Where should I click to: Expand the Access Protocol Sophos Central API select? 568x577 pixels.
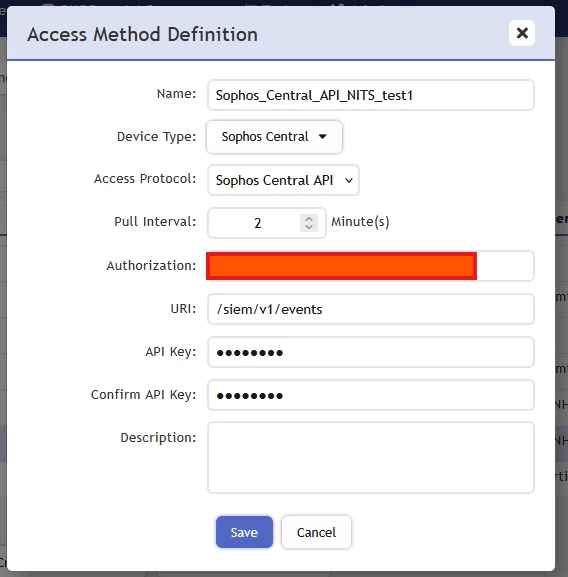[x=283, y=180]
